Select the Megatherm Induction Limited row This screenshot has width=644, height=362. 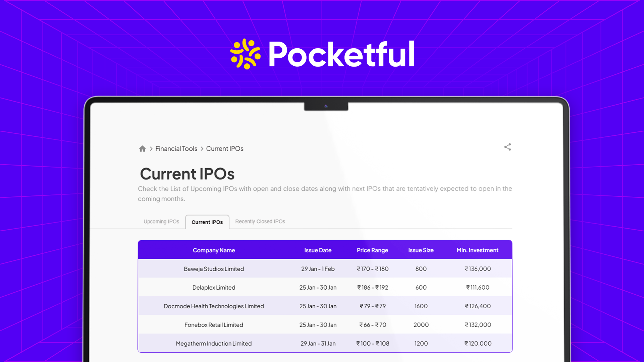[214, 343]
